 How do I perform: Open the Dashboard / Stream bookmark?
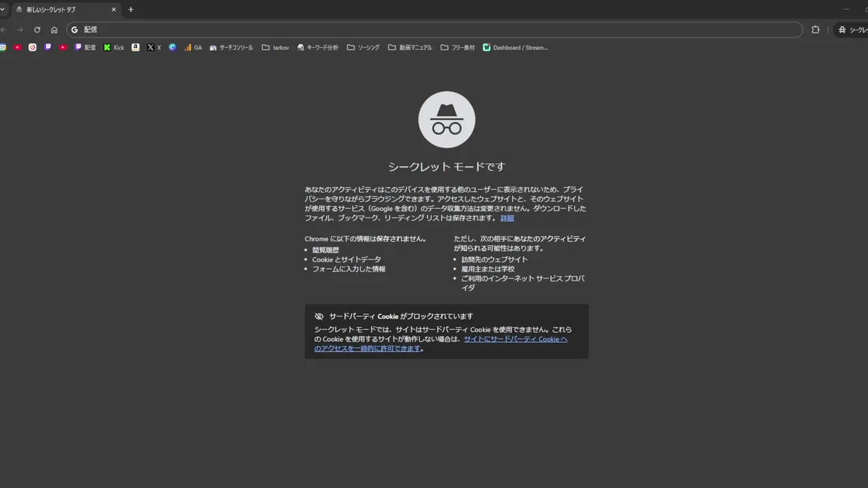(x=515, y=47)
